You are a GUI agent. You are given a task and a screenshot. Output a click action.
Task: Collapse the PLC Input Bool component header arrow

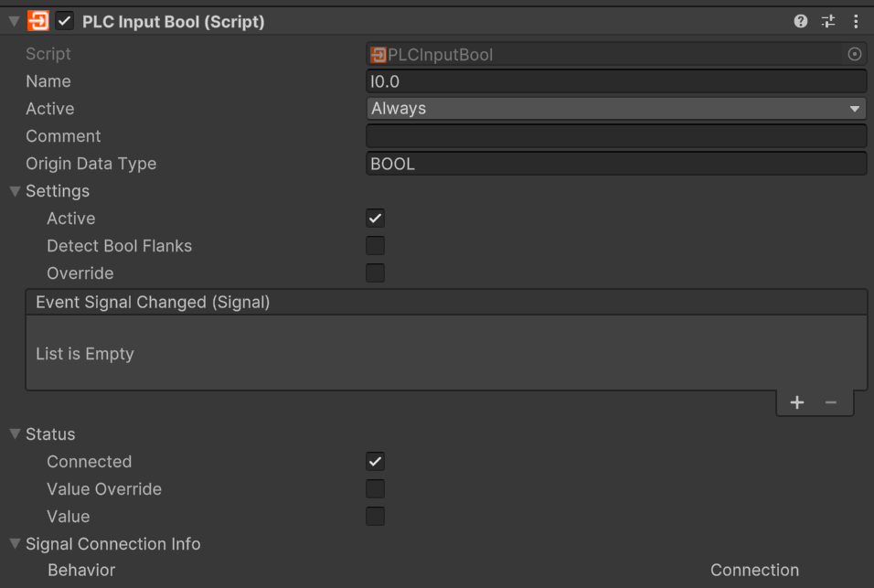[x=15, y=22]
